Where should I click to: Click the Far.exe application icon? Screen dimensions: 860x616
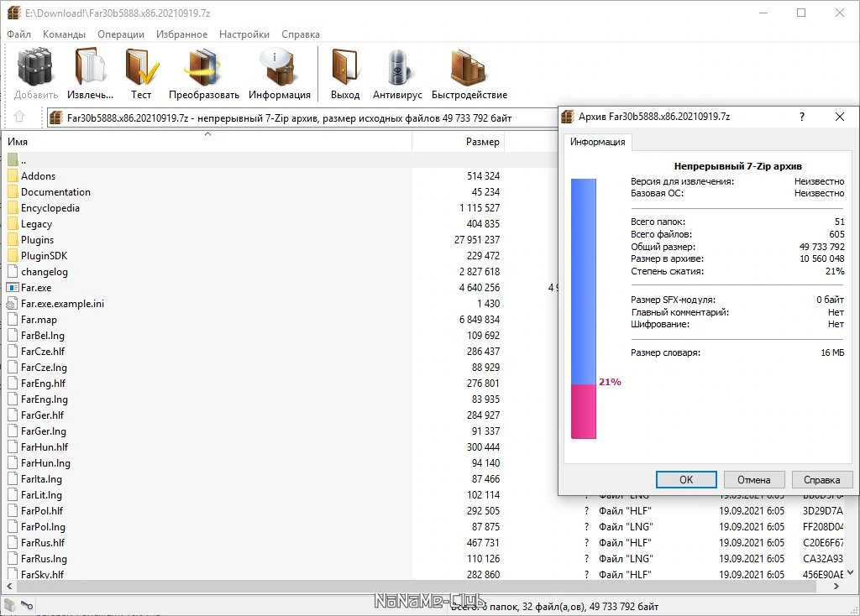pos(13,287)
